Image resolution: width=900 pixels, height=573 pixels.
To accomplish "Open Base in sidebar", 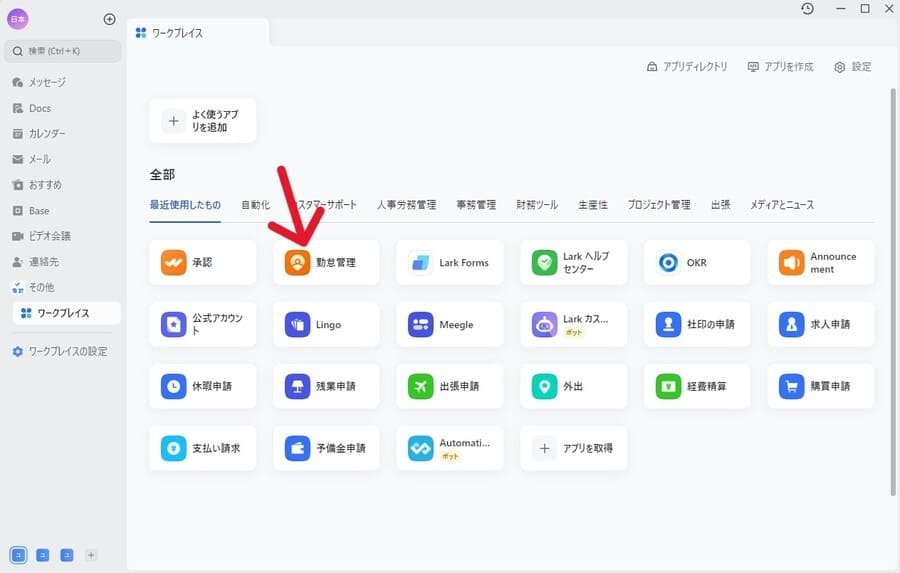I will [63, 211].
